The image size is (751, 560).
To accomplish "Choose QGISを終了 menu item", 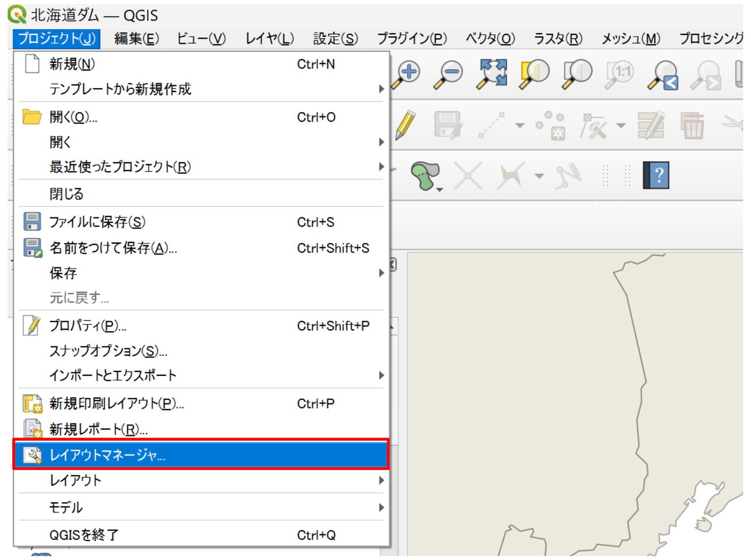I will (201, 535).
